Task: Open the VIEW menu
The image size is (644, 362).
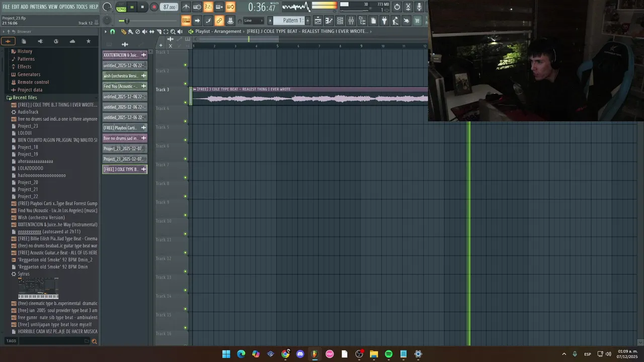Action: tap(53, 7)
